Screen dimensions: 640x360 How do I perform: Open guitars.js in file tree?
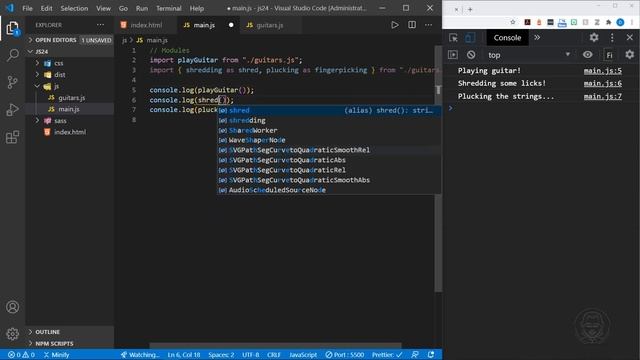[70, 98]
